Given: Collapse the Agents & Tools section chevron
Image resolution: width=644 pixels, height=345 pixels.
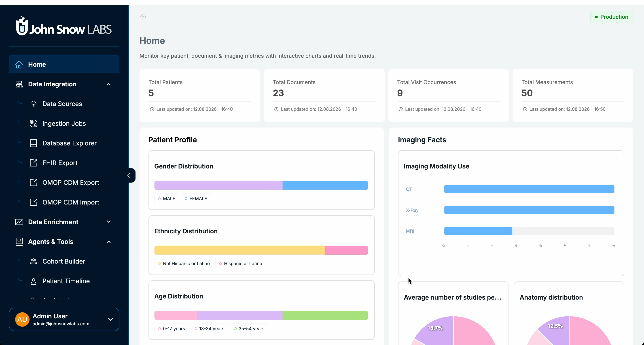Looking at the screenshot, I should [x=109, y=242].
